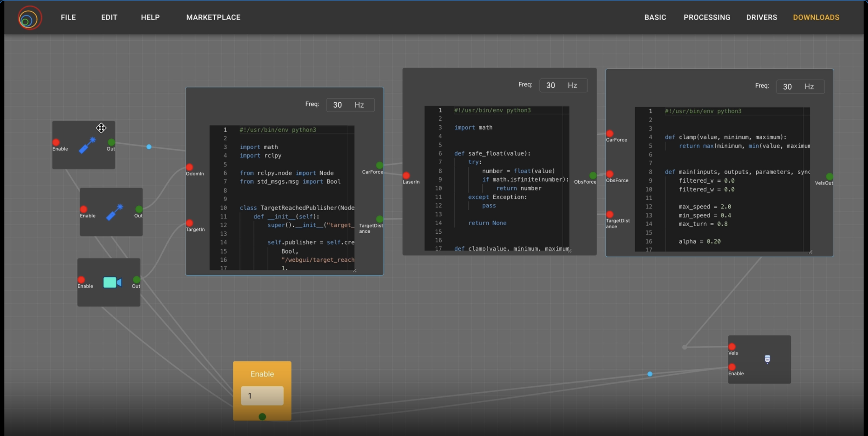Click the blue wire node after top laser Out
The image size is (868, 436).
149,147
